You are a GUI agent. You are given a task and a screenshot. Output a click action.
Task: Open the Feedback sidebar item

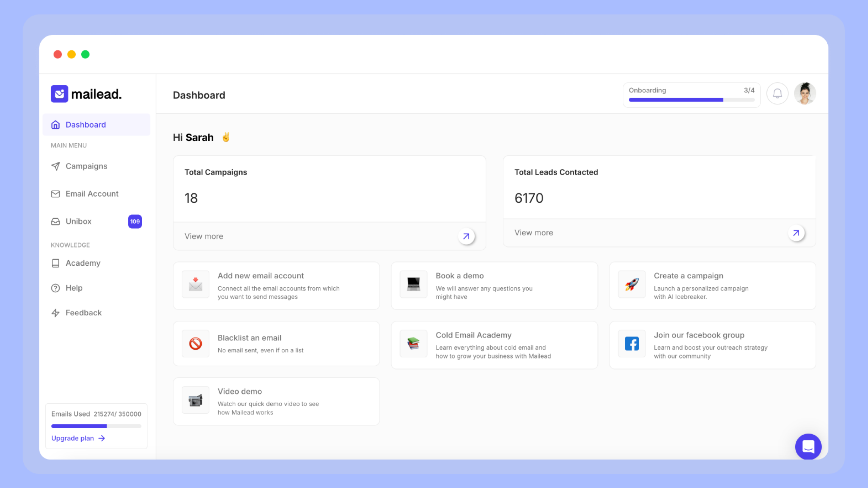coord(83,313)
